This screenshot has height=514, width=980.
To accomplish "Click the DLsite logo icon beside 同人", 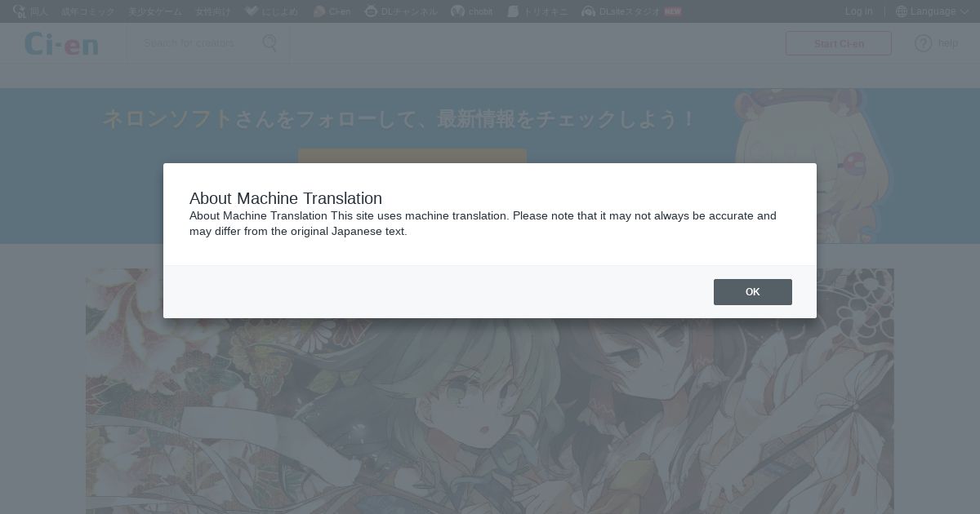I will [19, 11].
